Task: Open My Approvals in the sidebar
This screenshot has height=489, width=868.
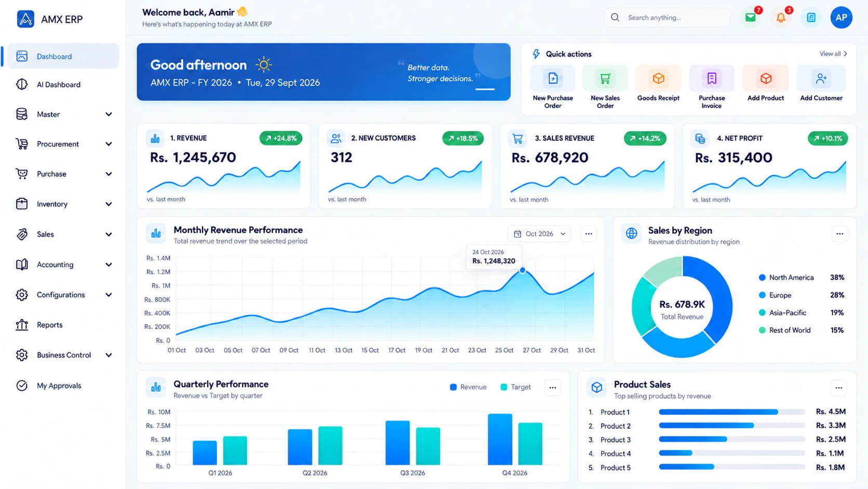Action: pos(62,386)
